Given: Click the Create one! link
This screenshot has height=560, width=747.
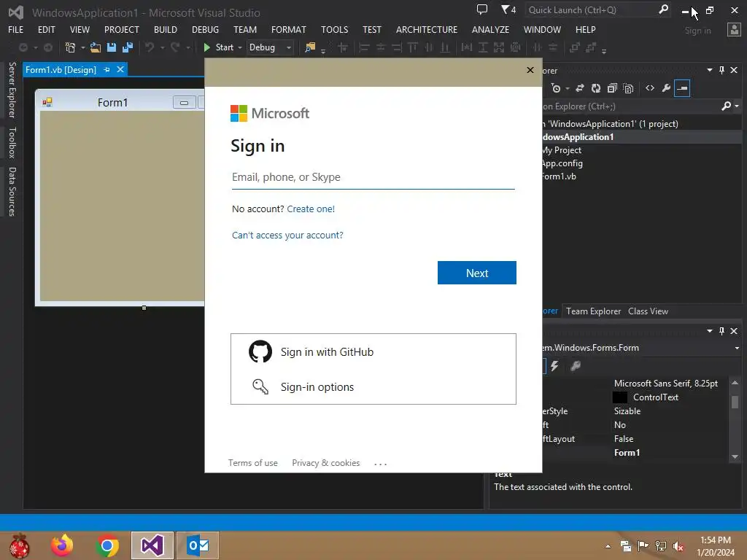Looking at the screenshot, I should point(311,209).
